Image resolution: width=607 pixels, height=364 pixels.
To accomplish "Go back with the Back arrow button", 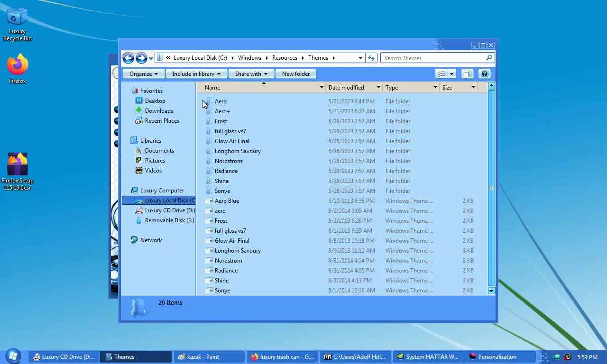I will coord(128,58).
